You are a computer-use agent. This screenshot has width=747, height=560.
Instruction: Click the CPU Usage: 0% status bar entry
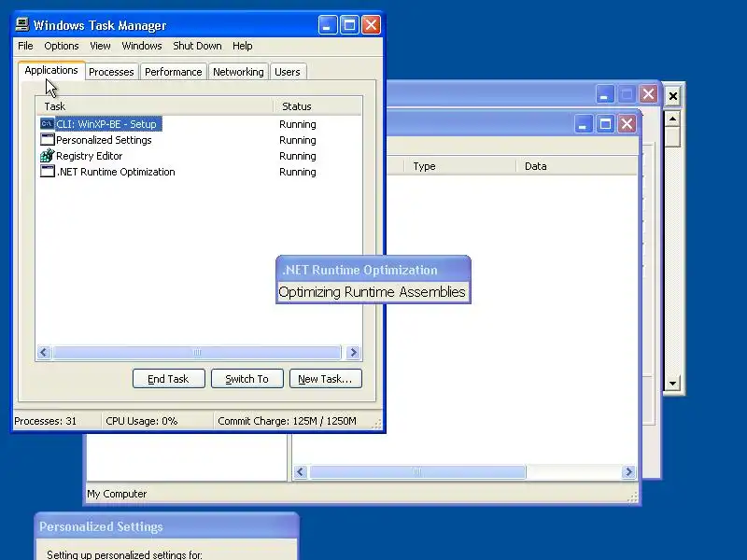[x=142, y=421]
